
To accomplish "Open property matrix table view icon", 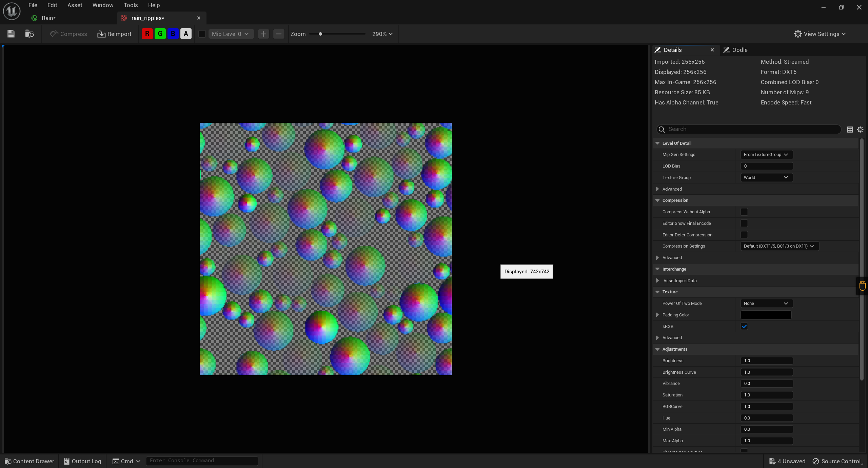I will coord(850,130).
